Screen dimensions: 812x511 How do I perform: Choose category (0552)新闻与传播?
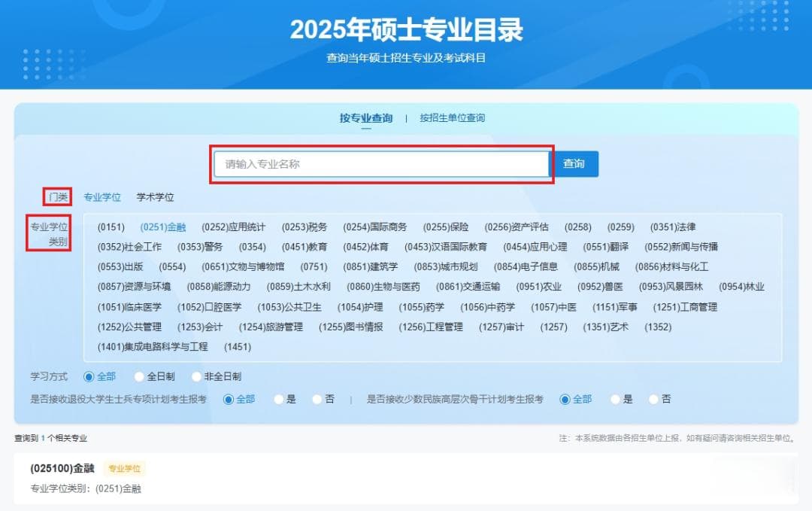click(x=681, y=247)
